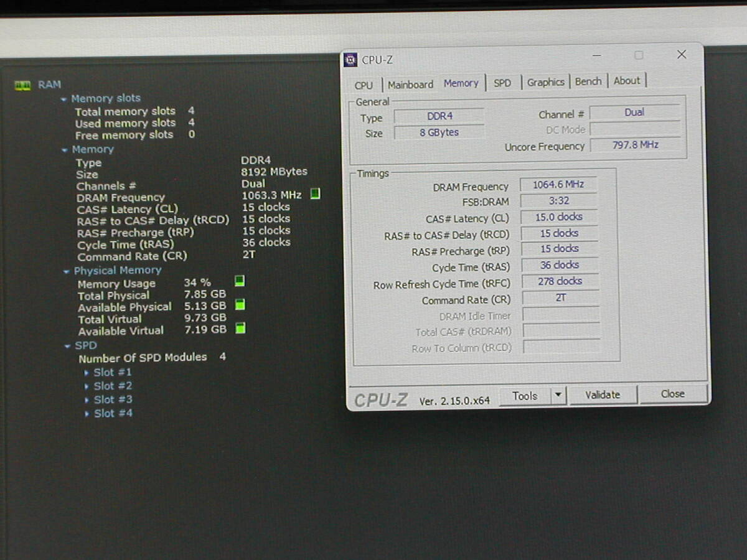
Task: Click the tRAS value 36 clocks in CPU-Z
Action: 560,265
